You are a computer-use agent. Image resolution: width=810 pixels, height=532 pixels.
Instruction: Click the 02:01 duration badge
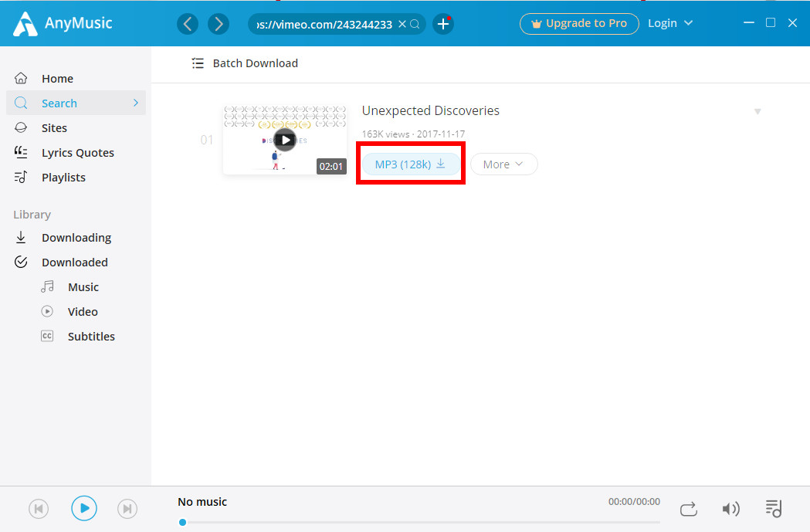[x=331, y=166]
